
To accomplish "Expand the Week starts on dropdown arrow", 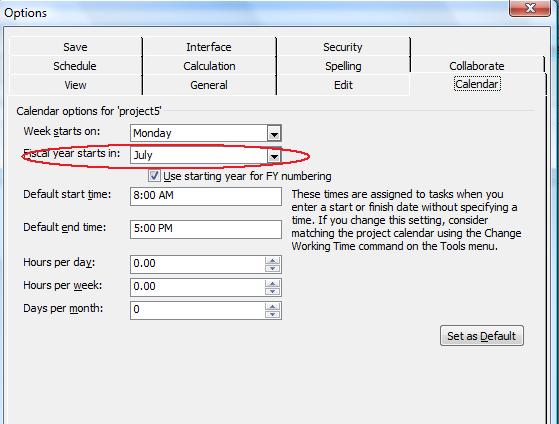I will (x=274, y=134).
